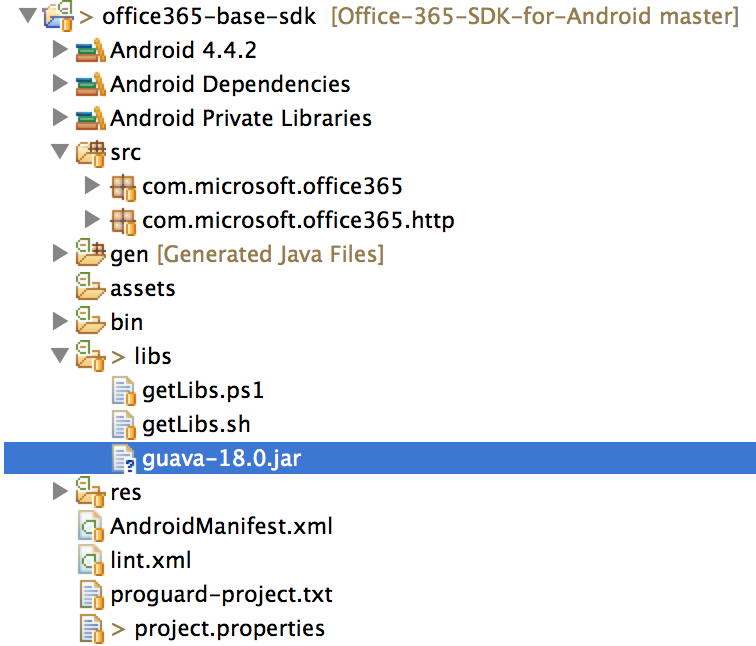
Task: Select the libs folder label
Action: tap(152, 356)
